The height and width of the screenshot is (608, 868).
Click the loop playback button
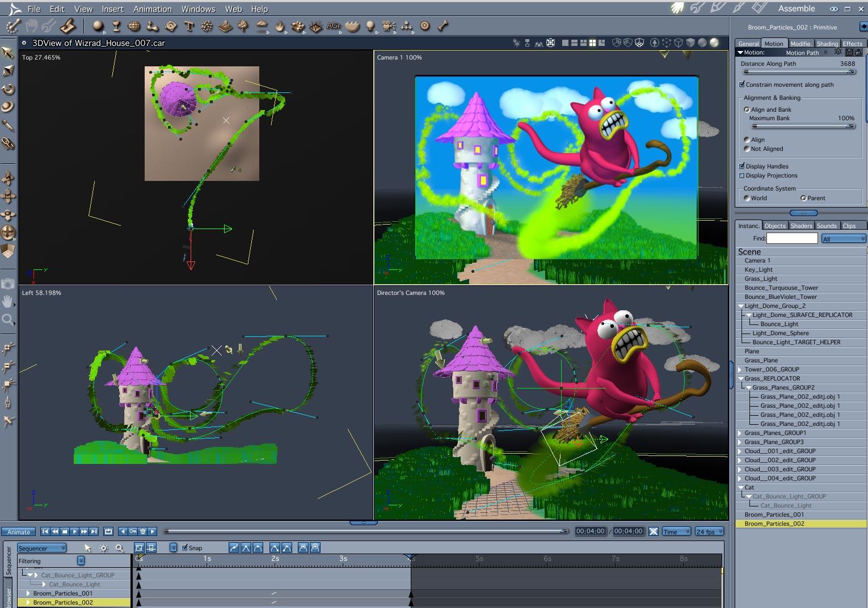pyautogui.click(x=108, y=531)
